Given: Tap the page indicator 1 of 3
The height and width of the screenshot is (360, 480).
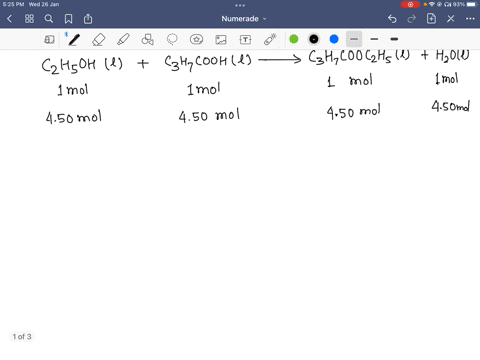Looking at the screenshot, I should click(22, 337).
